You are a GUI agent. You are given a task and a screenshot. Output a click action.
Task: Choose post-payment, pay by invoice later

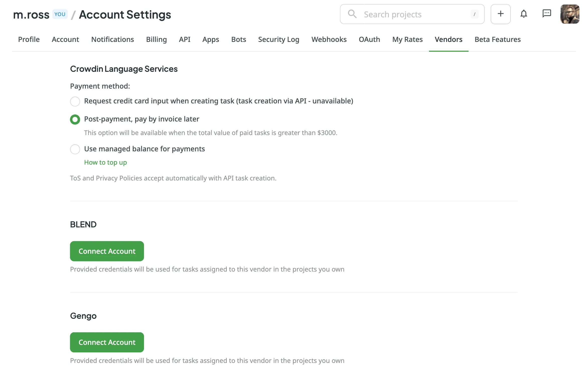[75, 119]
